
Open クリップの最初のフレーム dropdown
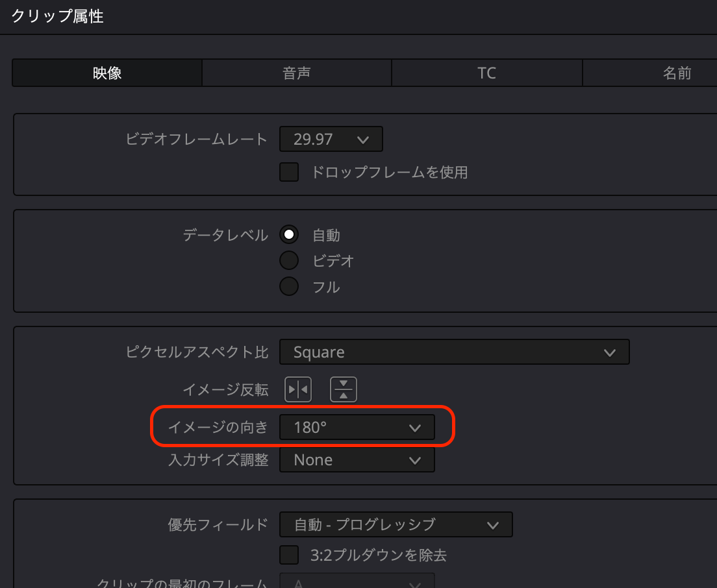point(357,582)
